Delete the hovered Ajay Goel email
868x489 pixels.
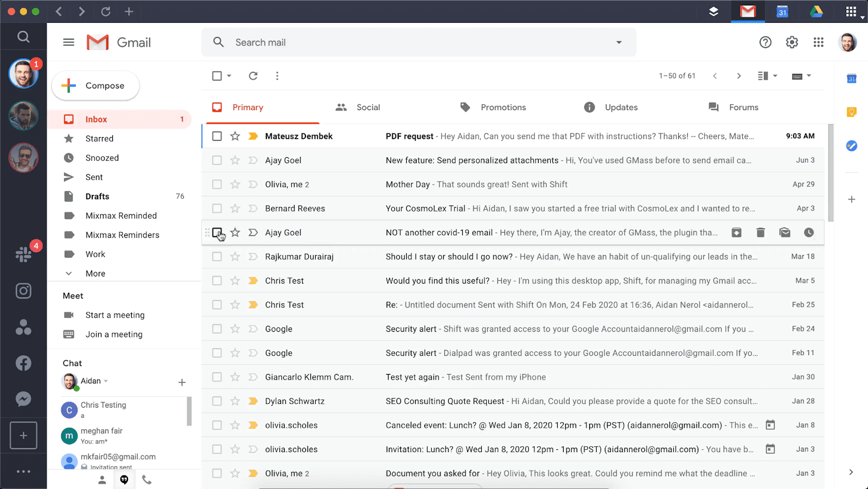tap(760, 232)
